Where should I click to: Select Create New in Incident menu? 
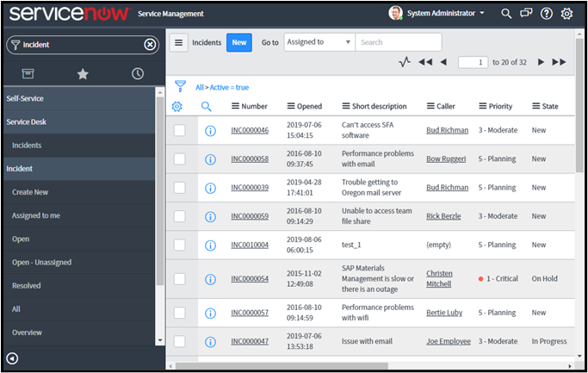click(x=30, y=192)
